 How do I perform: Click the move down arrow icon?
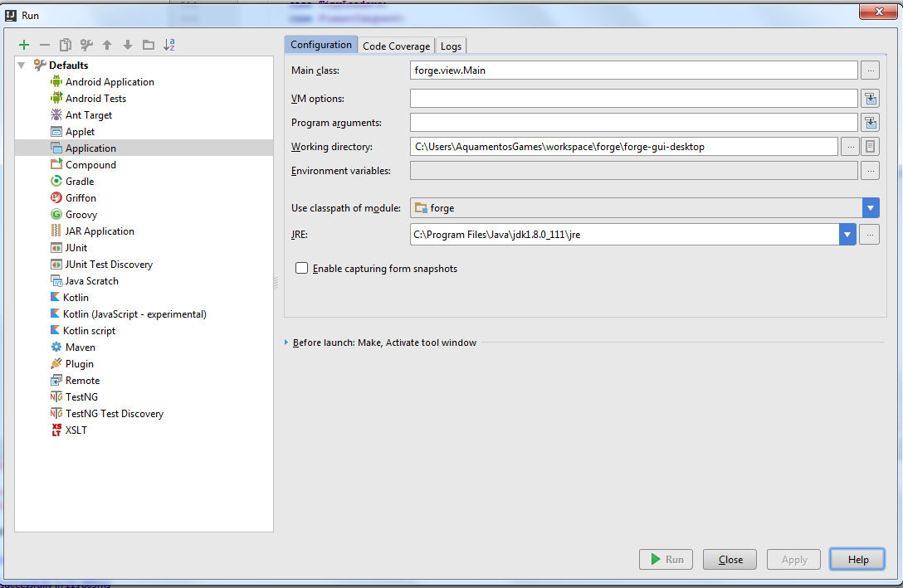pos(128,45)
